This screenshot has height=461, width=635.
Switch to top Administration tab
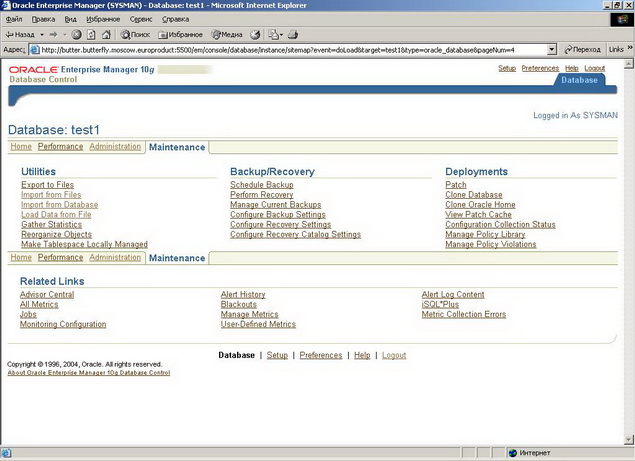click(115, 146)
